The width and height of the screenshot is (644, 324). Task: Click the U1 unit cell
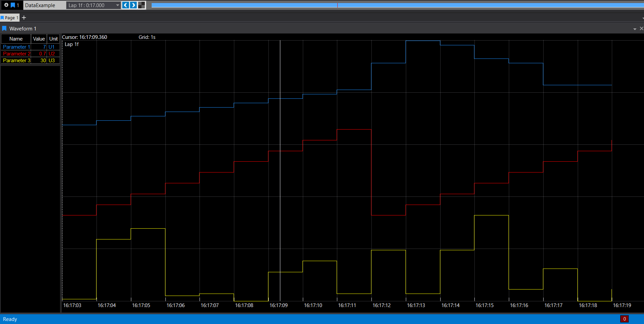pos(53,47)
